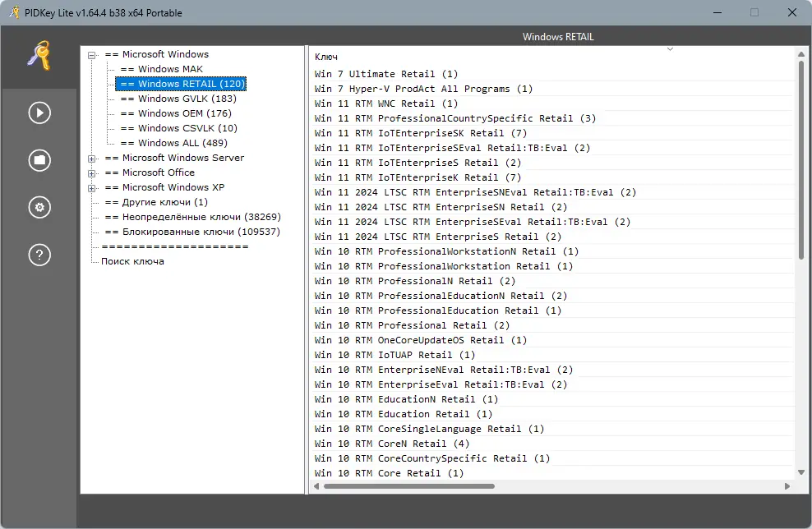Image resolution: width=812 pixels, height=529 pixels.
Task: Open Поиск ключа in the tree
Action: 132,261
